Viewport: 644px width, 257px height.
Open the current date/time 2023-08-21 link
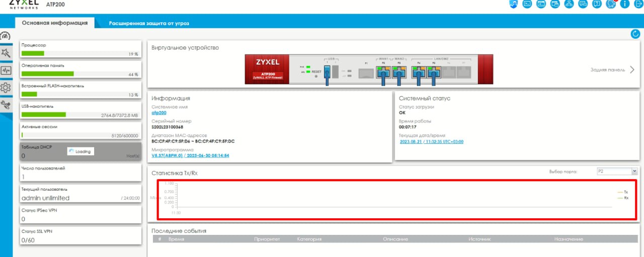coord(431,142)
